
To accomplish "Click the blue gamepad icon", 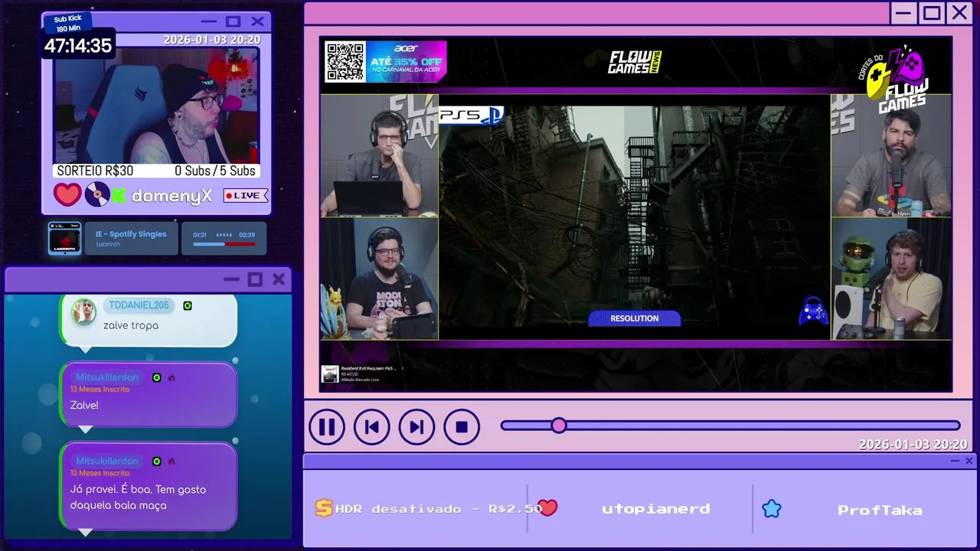I will [813, 310].
